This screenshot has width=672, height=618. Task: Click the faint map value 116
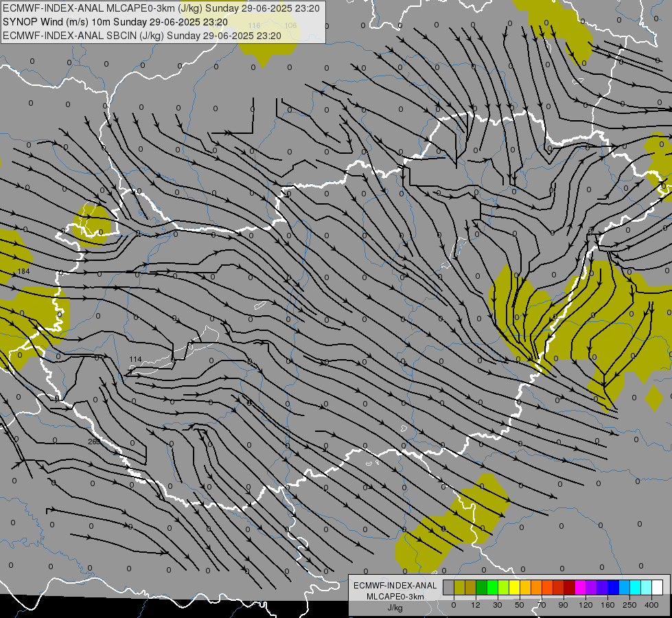(254, 25)
